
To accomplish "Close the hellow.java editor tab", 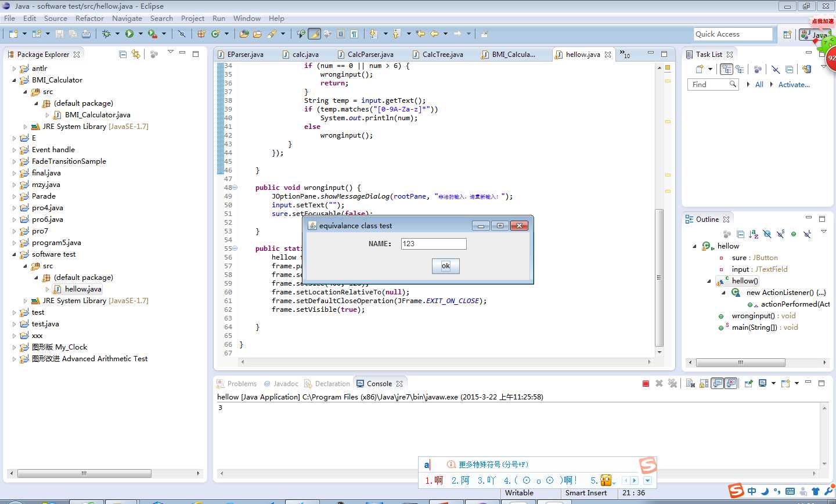I will (x=608, y=54).
